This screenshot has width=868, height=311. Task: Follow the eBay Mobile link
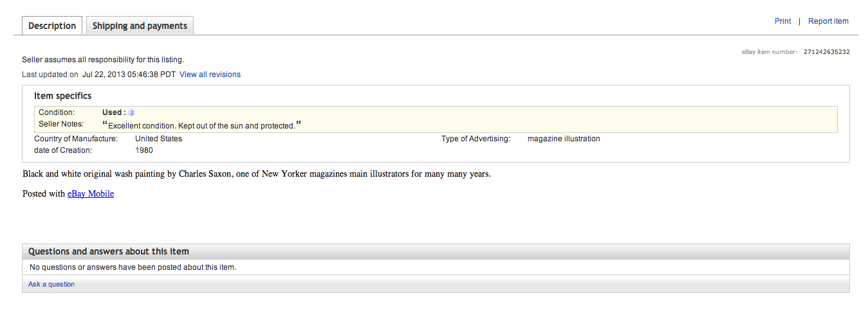(x=91, y=193)
